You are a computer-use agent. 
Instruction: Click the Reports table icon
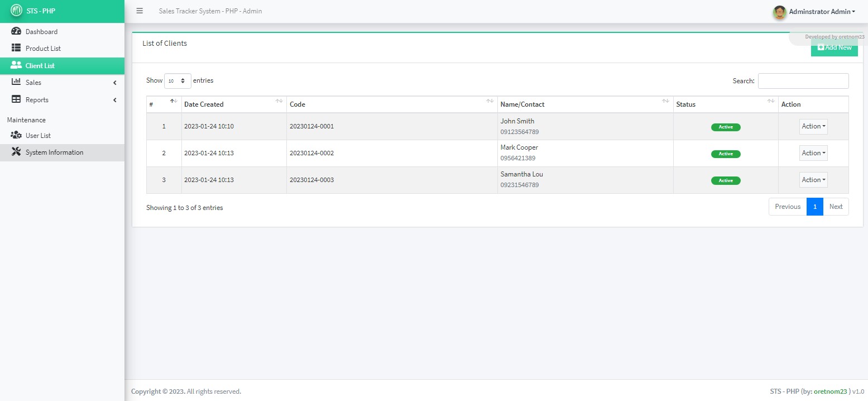pyautogui.click(x=16, y=99)
